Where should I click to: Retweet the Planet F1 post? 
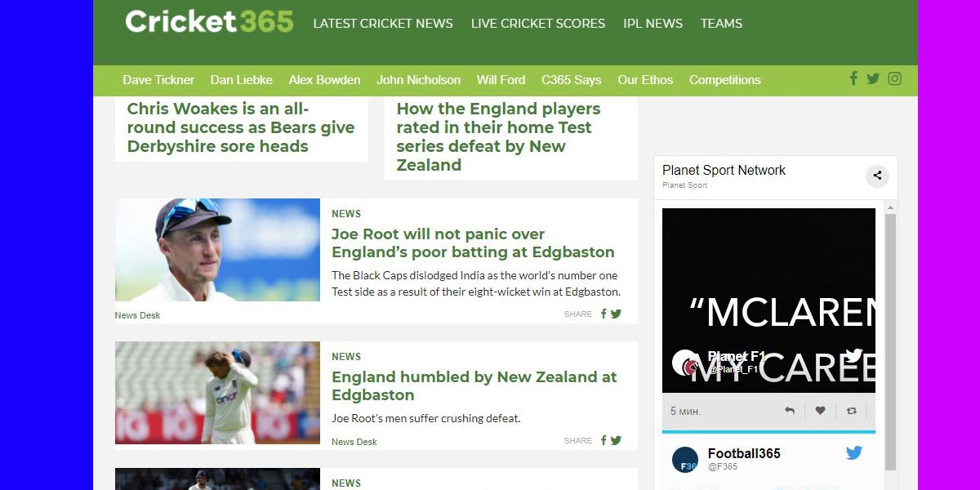click(x=851, y=411)
